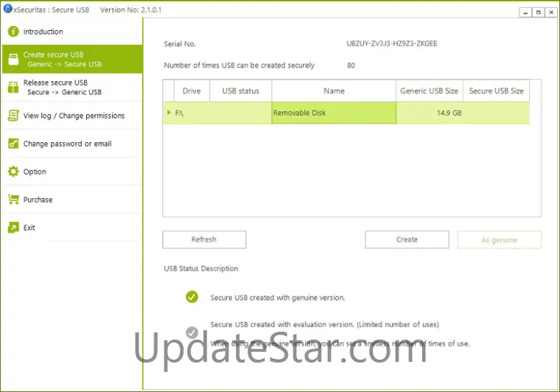Close the xSecuritas window
Viewport: 560px width, 392px height.
pos(551,12)
